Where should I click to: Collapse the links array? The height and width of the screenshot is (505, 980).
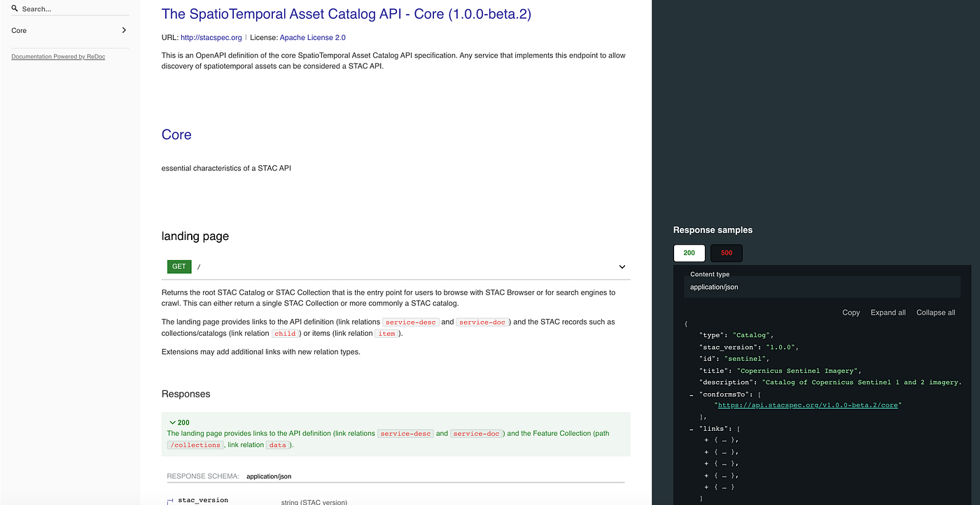pos(692,428)
